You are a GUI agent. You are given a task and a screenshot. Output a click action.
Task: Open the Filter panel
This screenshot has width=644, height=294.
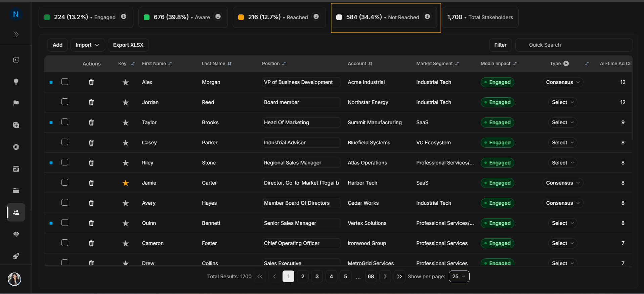(x=500, y=45)
